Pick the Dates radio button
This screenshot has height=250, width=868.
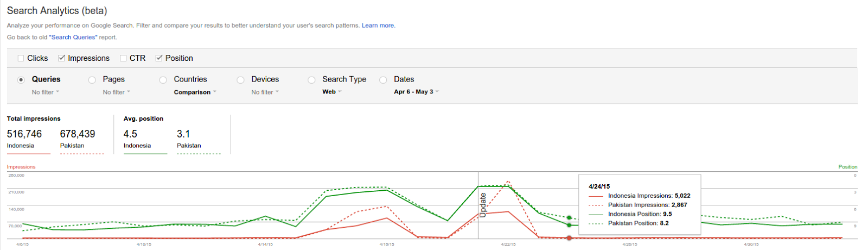pos(383,80)
